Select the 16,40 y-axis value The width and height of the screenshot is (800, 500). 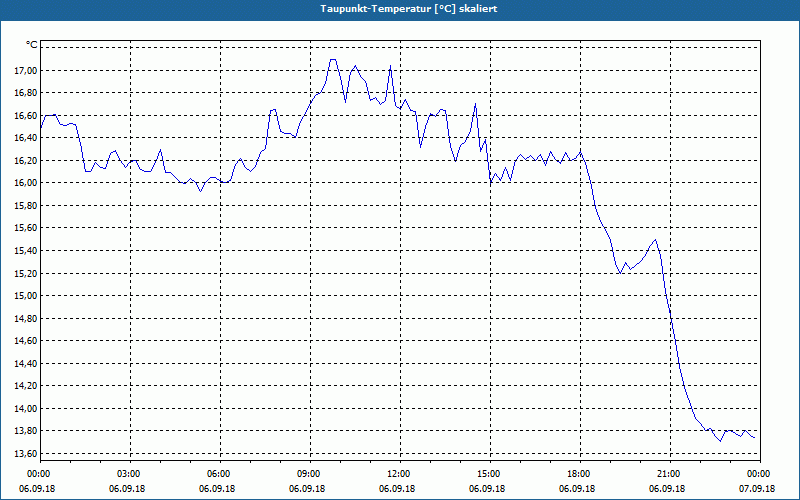(x=25, y=138)
